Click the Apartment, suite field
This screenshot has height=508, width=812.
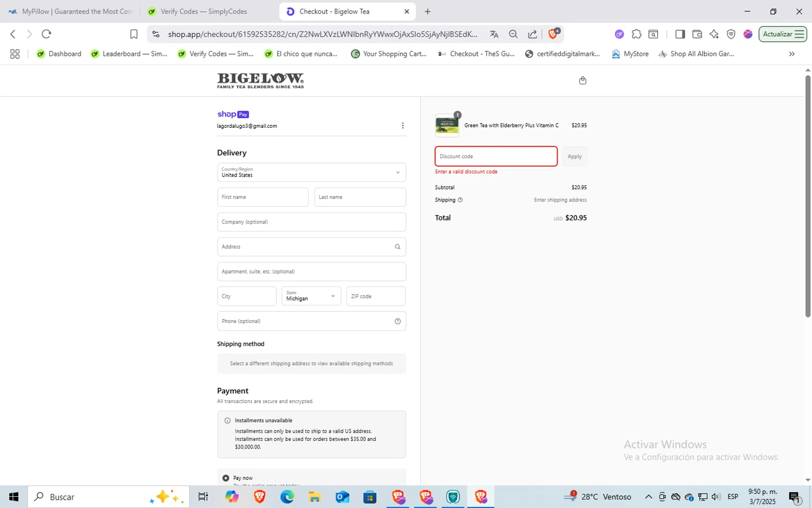(x=311, y=271)
